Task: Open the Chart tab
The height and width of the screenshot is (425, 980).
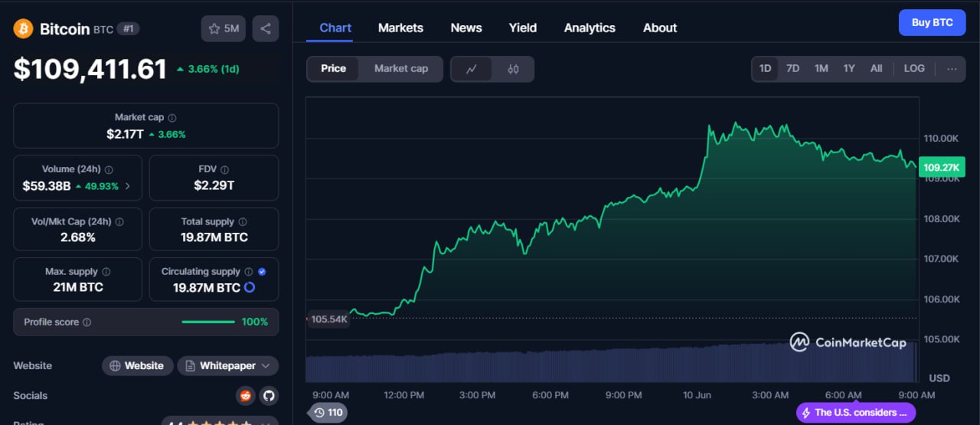Action: [335, 28]
